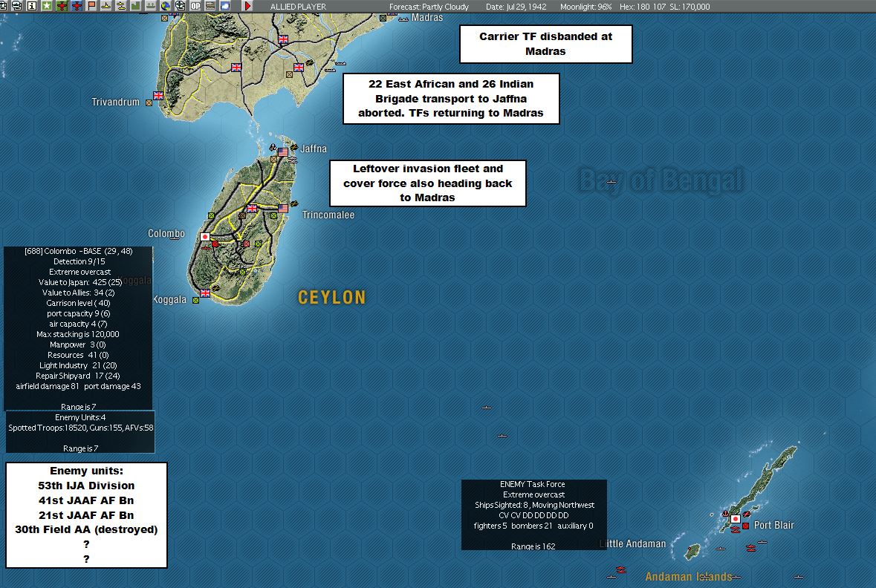
Task: Select the British flag base in central Ceylon
Action: 252,209
